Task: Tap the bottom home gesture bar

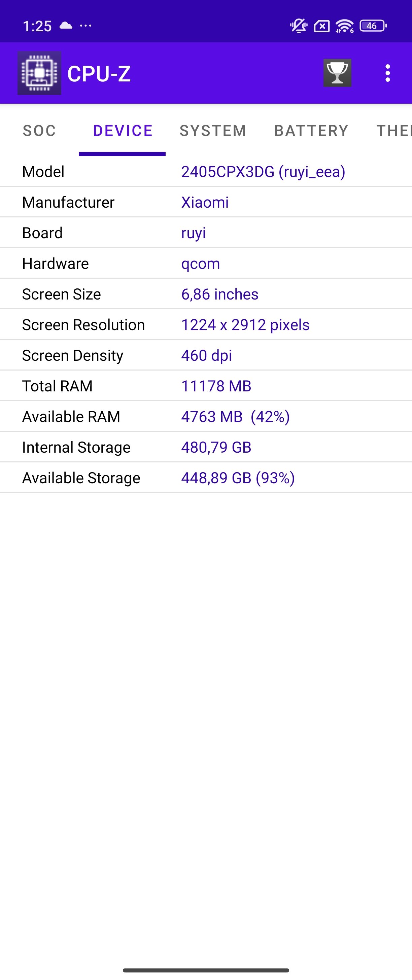Action: click(206, 970)
